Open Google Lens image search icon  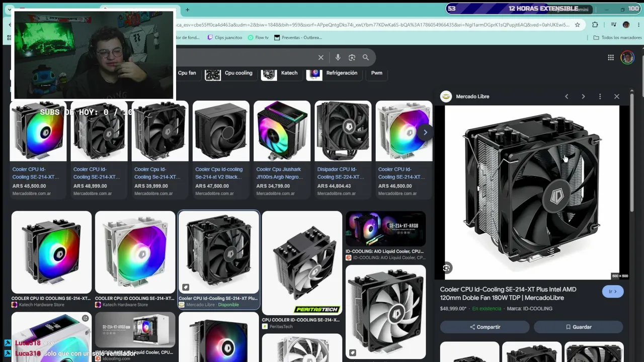coord(352,57)
